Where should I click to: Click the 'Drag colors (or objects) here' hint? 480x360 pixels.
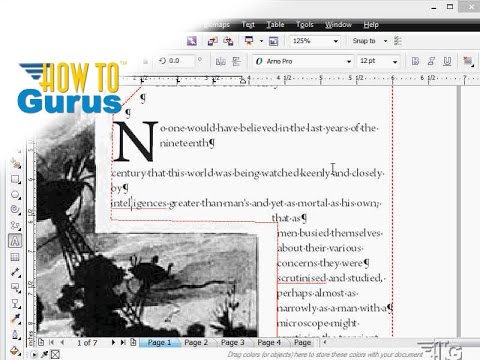tap(325, 355)
